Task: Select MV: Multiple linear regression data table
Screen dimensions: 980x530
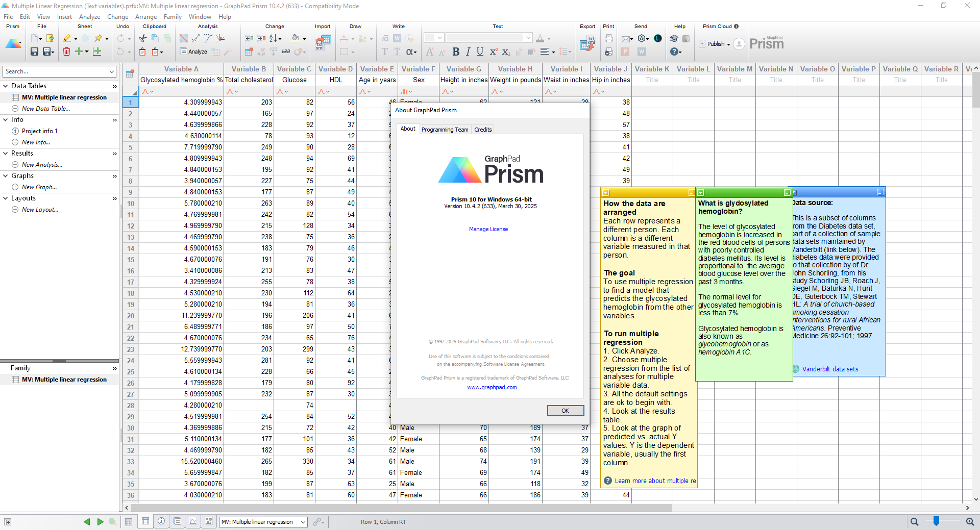Action: click(64, 97)
